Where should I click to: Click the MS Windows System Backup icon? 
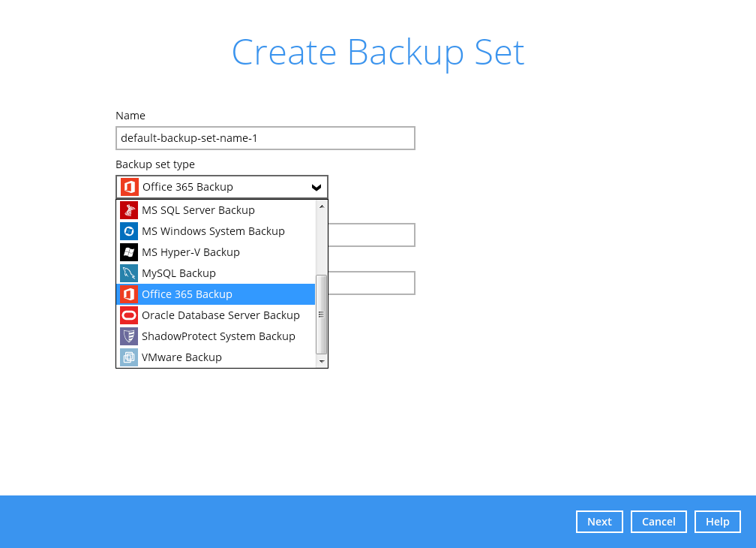pyautogui.click(x=129, y=231)
